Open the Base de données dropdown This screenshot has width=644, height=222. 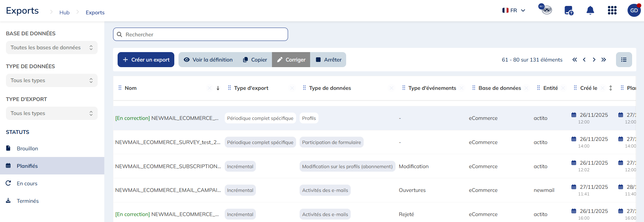[52, 48]
